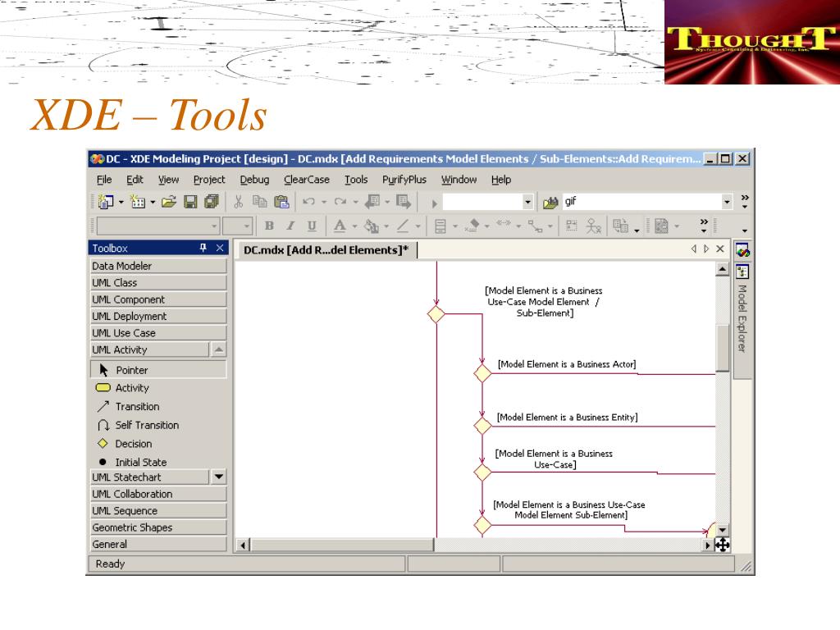Open the Debug menu
Image resolution: width=840 pixels, height=630 pixels.
tap(254, 180)
